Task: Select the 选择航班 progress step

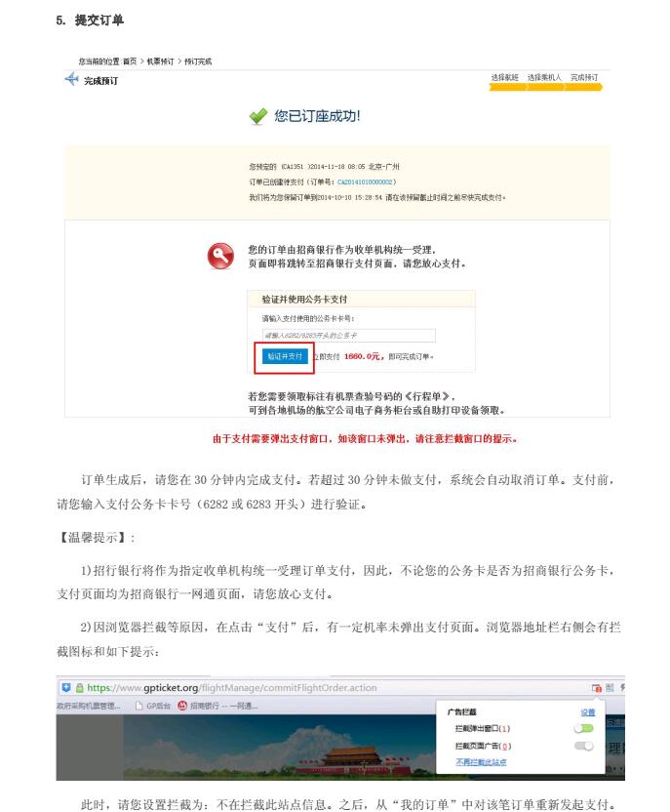Action: tap(504, 77)
